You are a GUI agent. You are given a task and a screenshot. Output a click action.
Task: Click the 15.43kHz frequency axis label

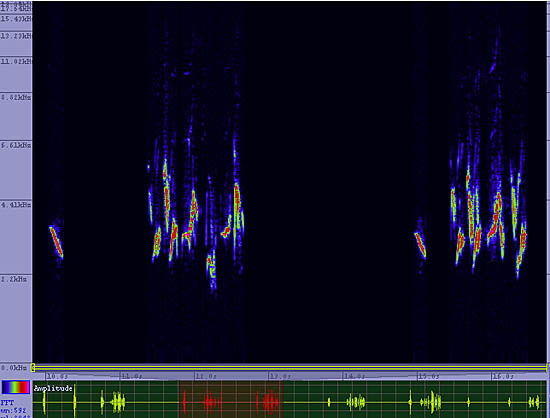[x=16, y=18]
